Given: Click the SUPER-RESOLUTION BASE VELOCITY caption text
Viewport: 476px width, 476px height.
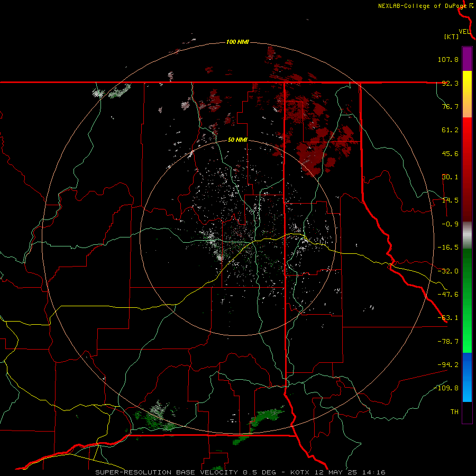Looking at the screenshot, I should (167, 472).
